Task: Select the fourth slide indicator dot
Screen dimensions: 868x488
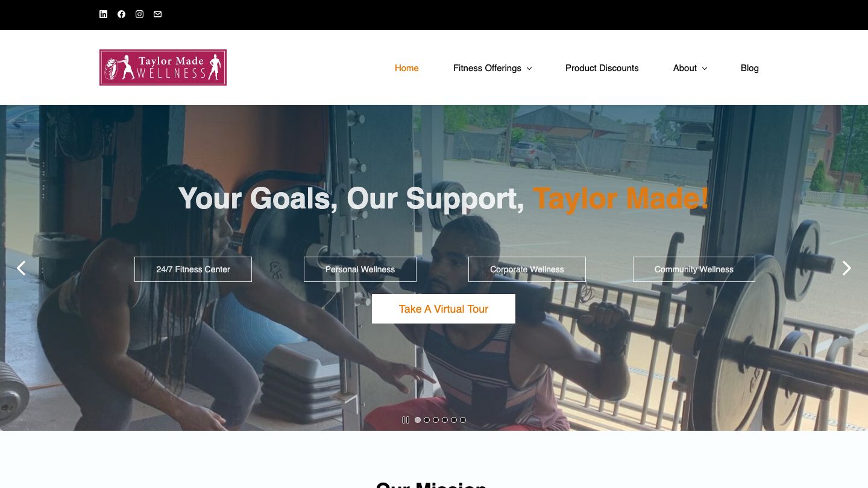Action: [x=445, y=420]
